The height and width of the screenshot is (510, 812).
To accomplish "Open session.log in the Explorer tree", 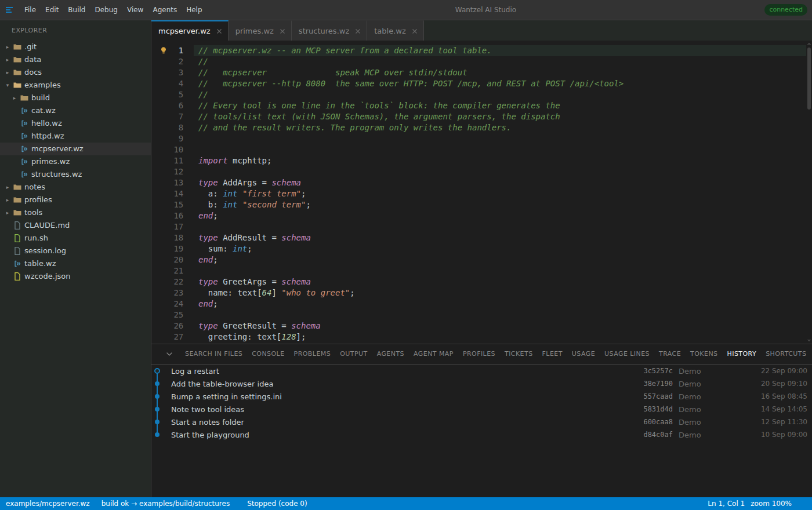I will point(75,251).
